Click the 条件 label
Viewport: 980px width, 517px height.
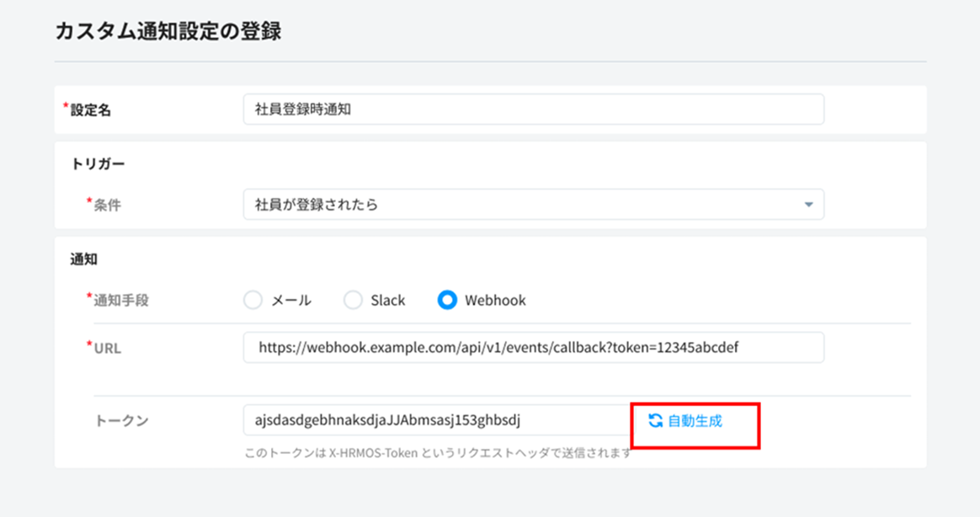point(107,205)
